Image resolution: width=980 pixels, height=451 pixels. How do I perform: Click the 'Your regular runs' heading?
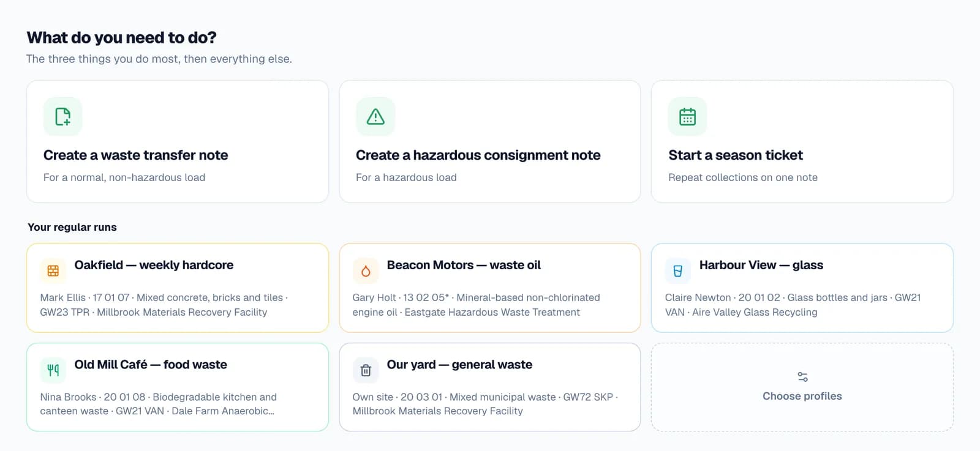pos(72,227)
